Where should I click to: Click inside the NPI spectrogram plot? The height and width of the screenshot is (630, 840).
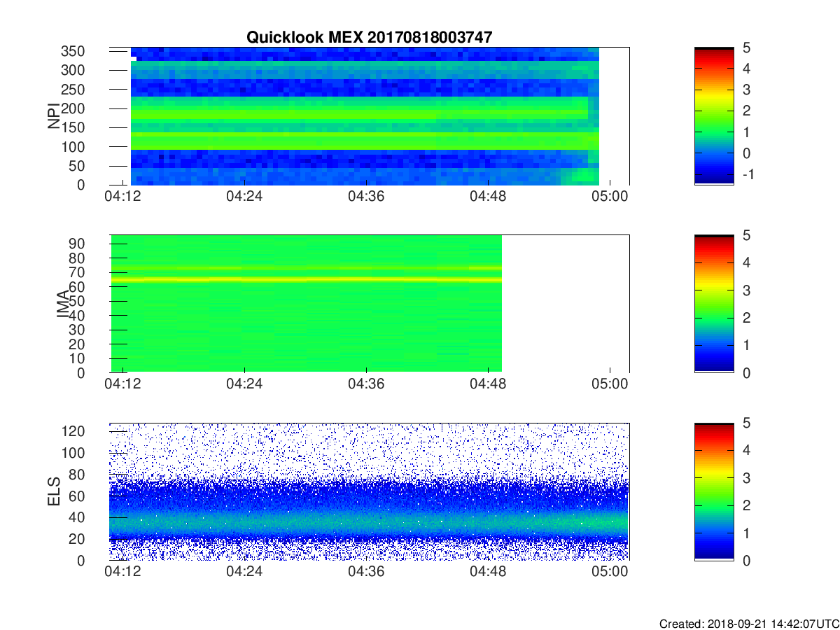point(370,116)
